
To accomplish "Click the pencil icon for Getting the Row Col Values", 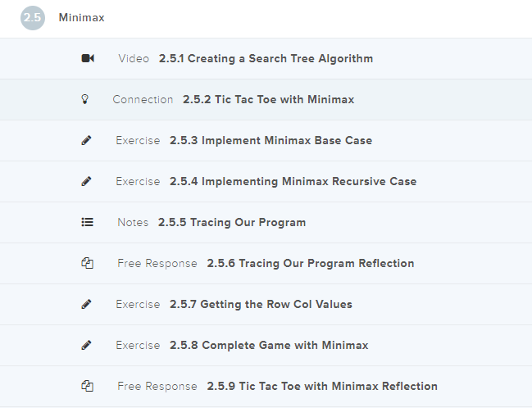I will pyautogui.click(x=87, y=304).
